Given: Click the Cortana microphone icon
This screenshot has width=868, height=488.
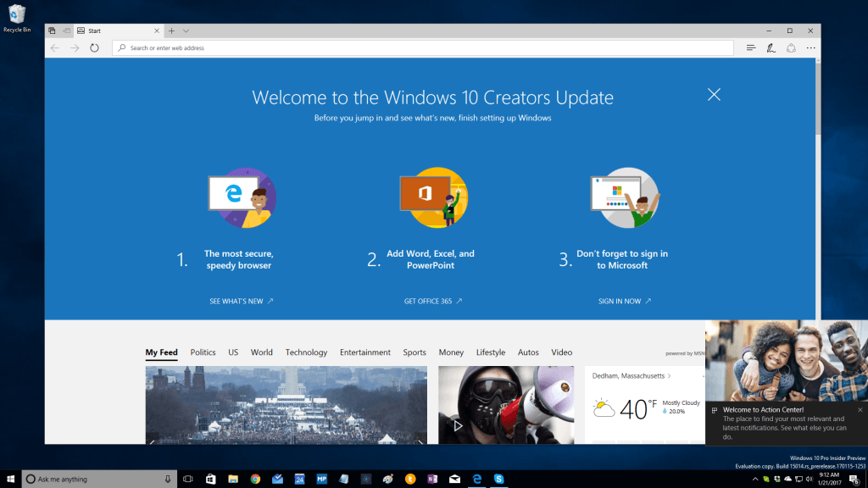Looking at the screenshot, I should pos(167,479).
